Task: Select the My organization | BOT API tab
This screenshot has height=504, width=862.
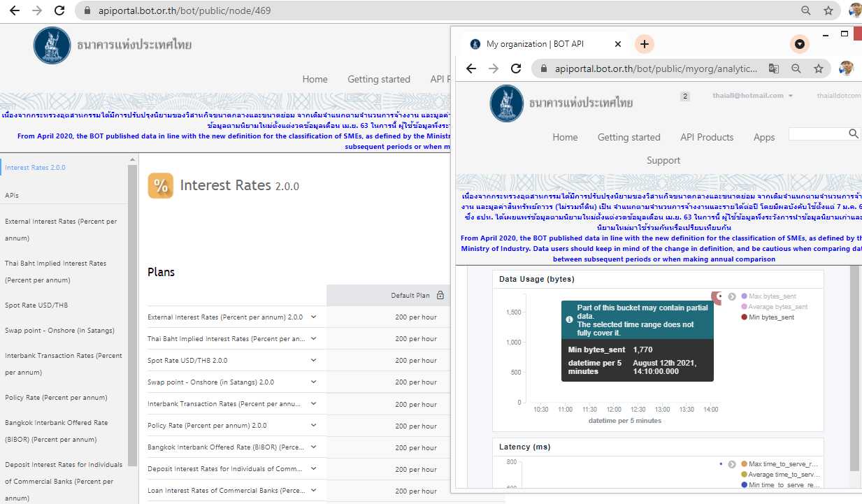Action: pos(535,44)
